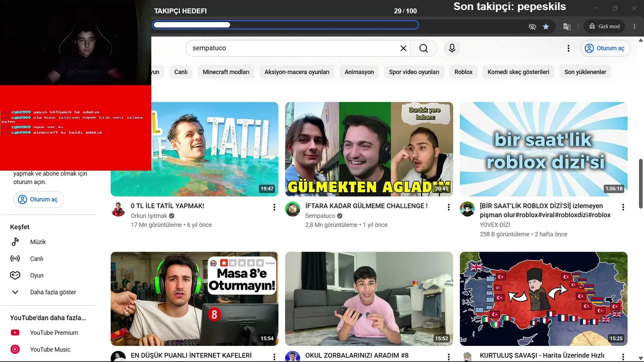The image size is (644, 362).
Task: Open the blocked cookies eye icon
Action: click(532, 26)
